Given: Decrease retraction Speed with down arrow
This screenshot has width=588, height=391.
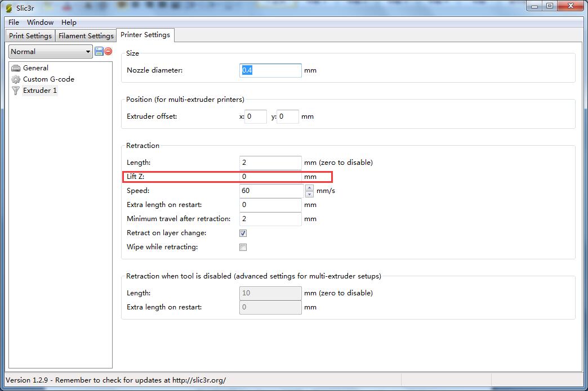Looking at the screenshot, I should 309,194.
